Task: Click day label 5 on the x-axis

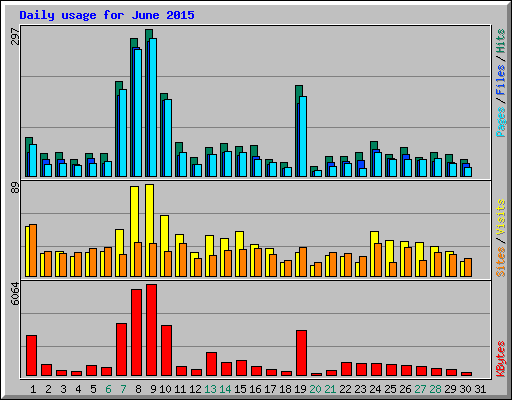Action: click(x=93, y=389)
